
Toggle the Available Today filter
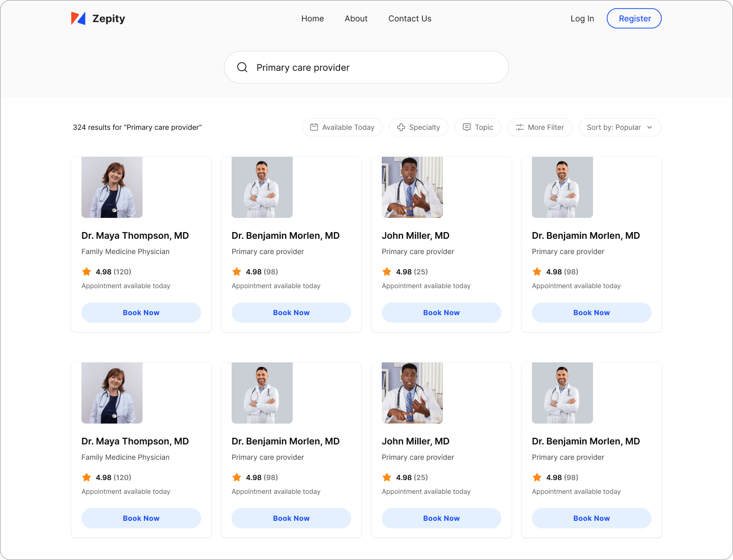342,127
